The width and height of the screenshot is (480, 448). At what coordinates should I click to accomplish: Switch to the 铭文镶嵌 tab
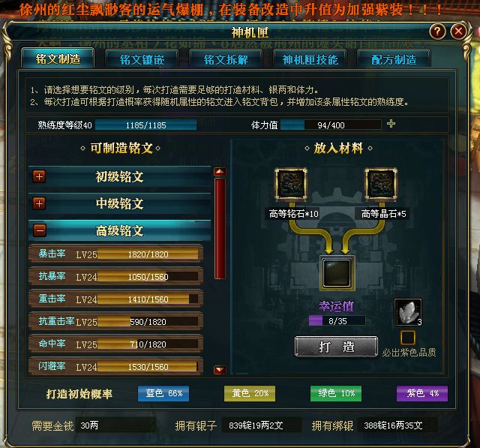142,59
